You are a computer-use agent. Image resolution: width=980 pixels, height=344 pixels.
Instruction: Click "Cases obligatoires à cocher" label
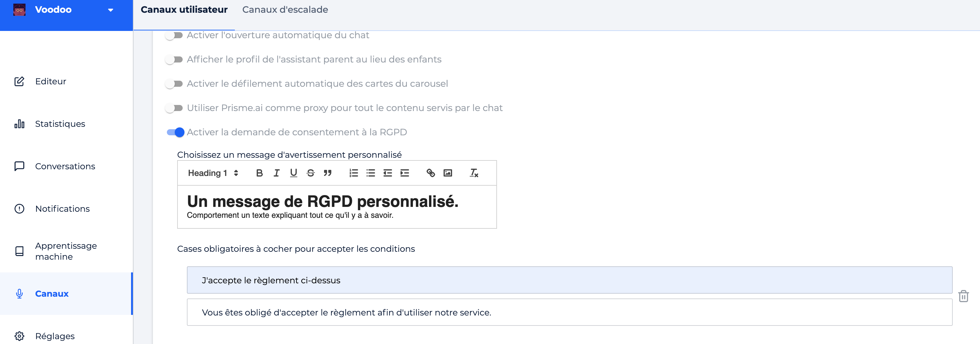pyautogui.click(x=296, y=249)
